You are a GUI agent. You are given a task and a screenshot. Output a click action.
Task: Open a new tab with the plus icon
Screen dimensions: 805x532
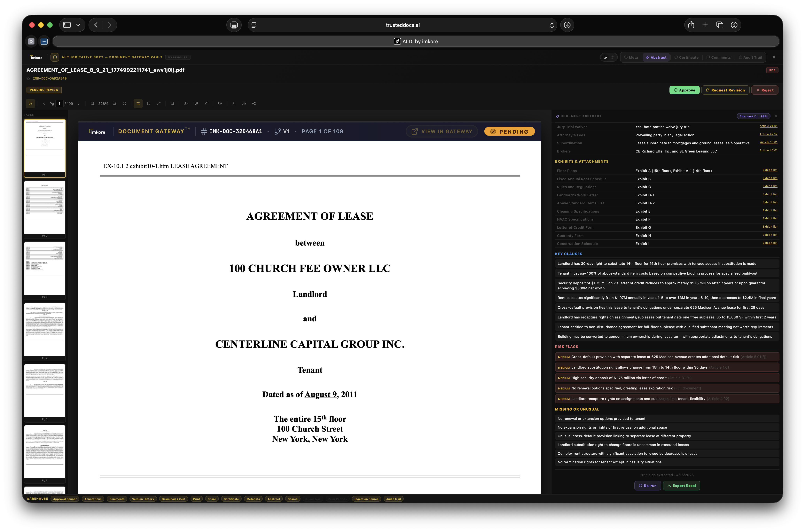(x=705, y=25)
